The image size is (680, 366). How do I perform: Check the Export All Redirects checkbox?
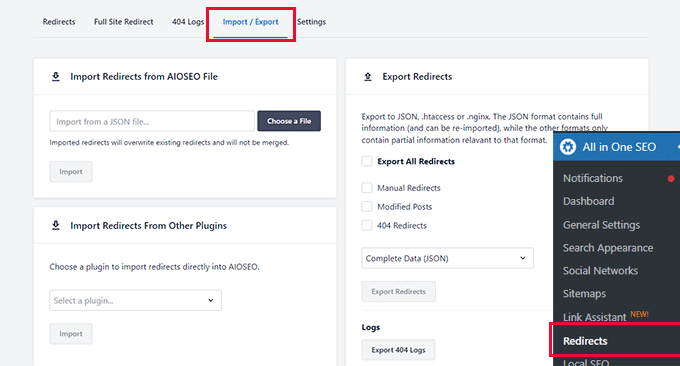(x=367, y=161)
